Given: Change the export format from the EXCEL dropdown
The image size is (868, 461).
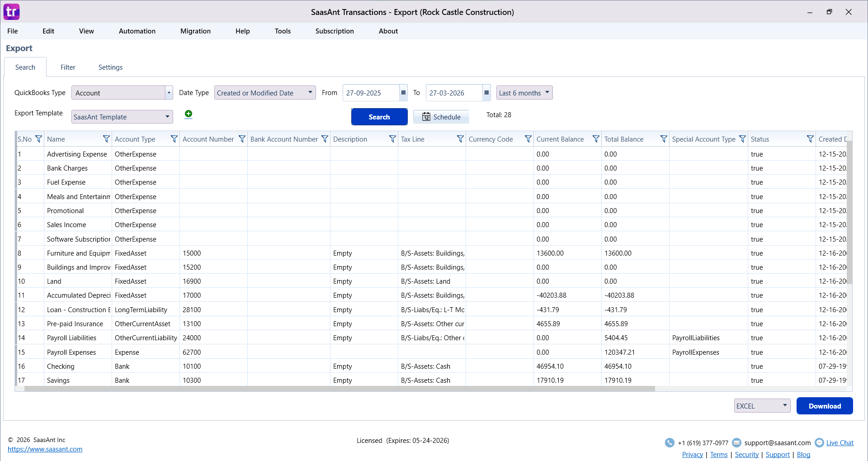Looking at the screenshot, I should point(785,406).
